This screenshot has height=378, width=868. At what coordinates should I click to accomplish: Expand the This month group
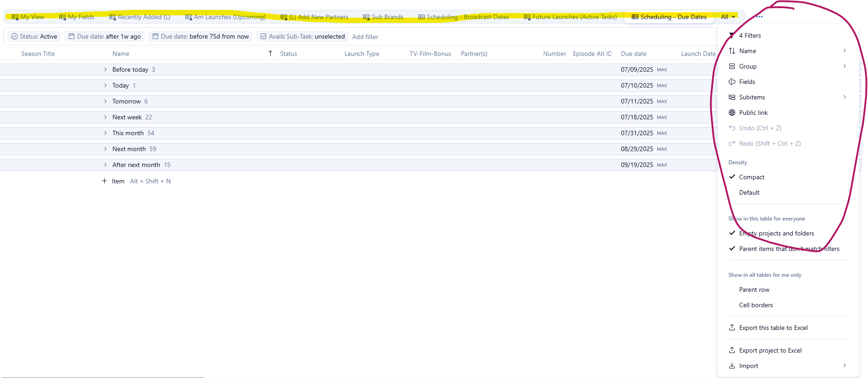(106, 133)
